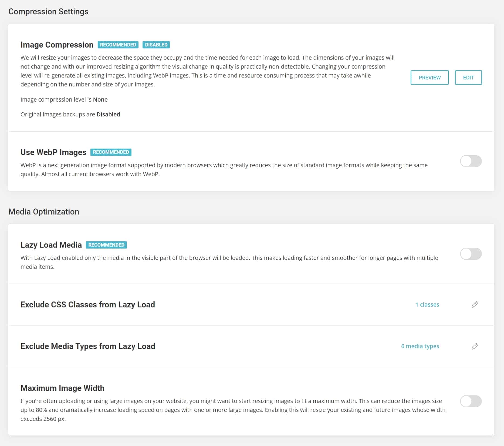
Task: Click the RECOMMENDED badge beside Lazy Load Media
Action: point(106,245)
